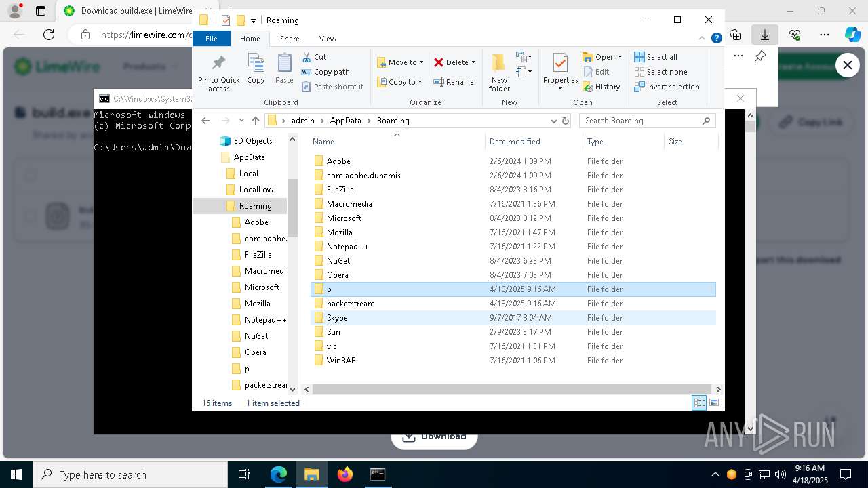Expand the Delete options arrow
The width and height of the screenshot is (868, 488).
point(473,62)
